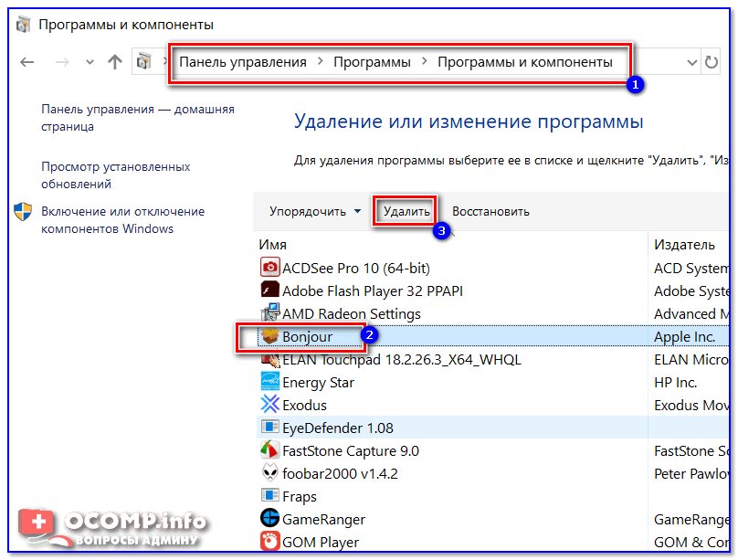Open the recent locations dropdown arrow
The width and height of the screenshot is (738, 560).
click(90, 62)
